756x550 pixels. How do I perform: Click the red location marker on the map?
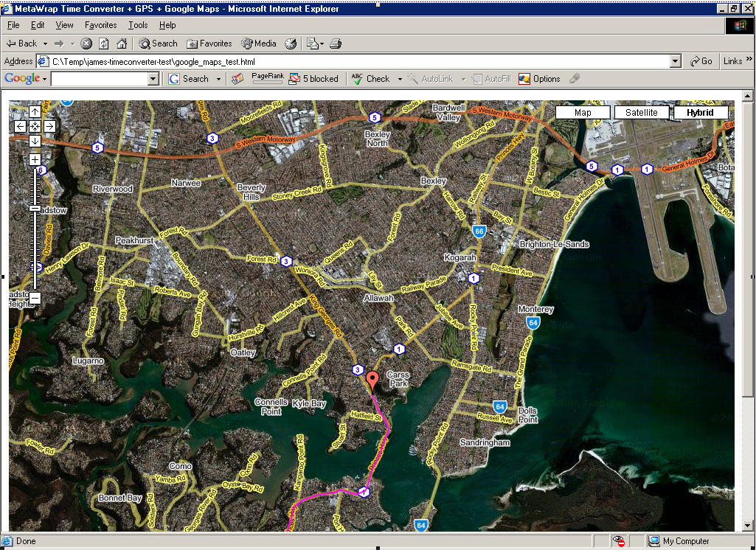pyautogui.click(x=372, y=380)
